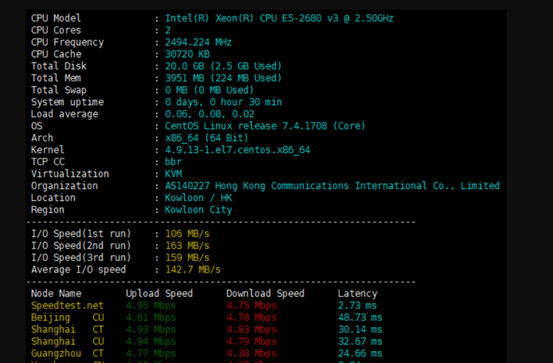The width and height of the screenshot is (553, 363).
Task: Select the Guangzhou CT node name
Action: coord(67,353)
